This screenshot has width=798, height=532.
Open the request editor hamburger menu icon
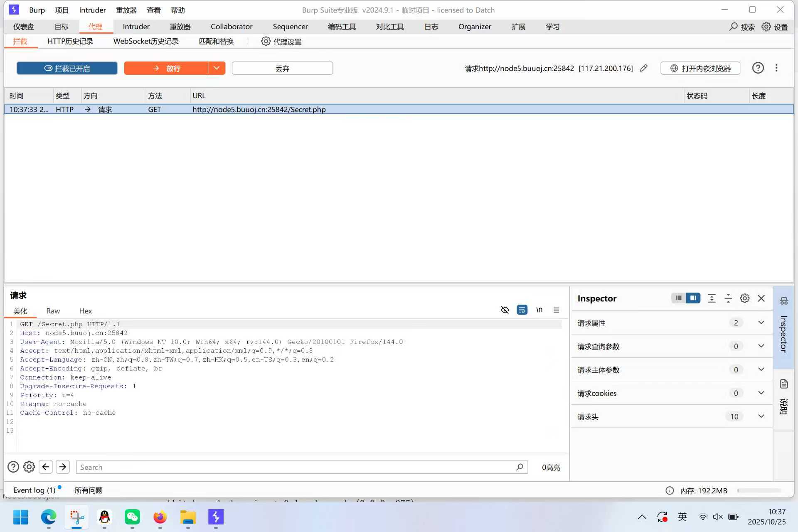556,310
